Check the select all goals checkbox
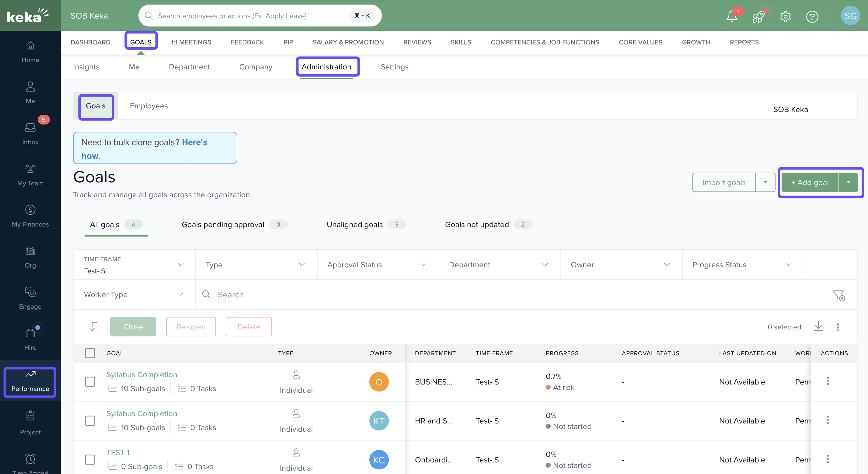This screenshot has width=868, height=474. click(90, 353)
